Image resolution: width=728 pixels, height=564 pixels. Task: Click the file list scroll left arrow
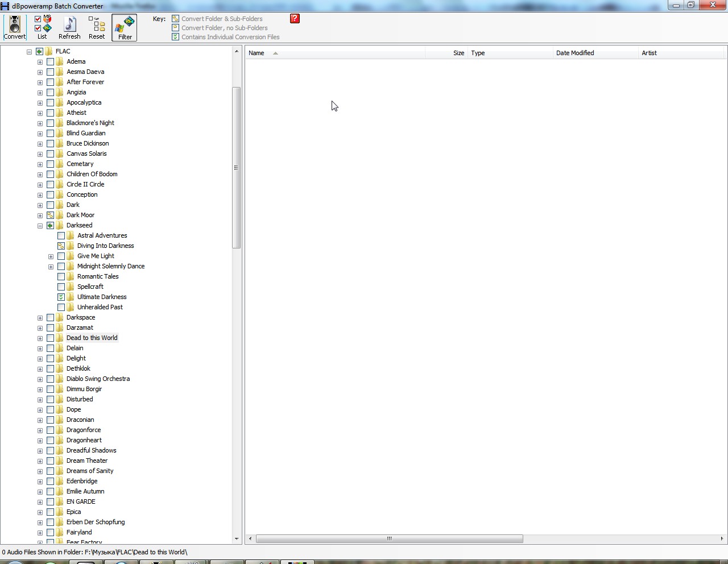pyautogui.click(x=250, y=538)
